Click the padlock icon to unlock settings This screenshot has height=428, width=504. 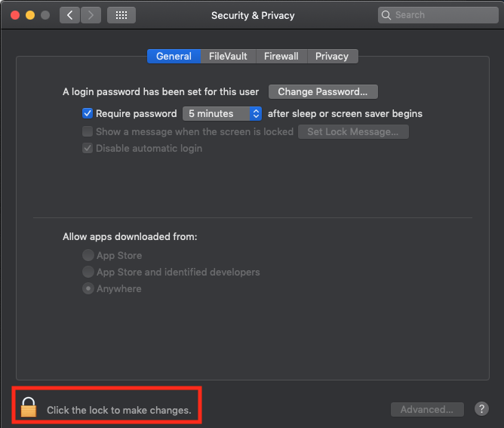pyautogui.click(x=28, y=407)
